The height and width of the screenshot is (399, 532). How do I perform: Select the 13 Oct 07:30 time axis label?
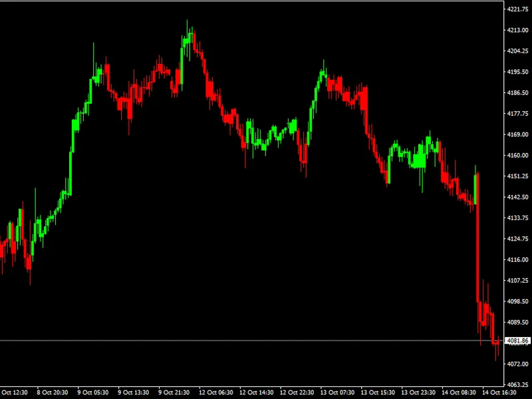click(x=337, y=392)
